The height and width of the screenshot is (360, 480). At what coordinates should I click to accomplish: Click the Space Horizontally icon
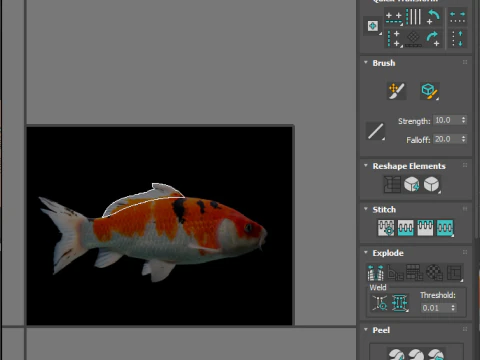point(457,17)
